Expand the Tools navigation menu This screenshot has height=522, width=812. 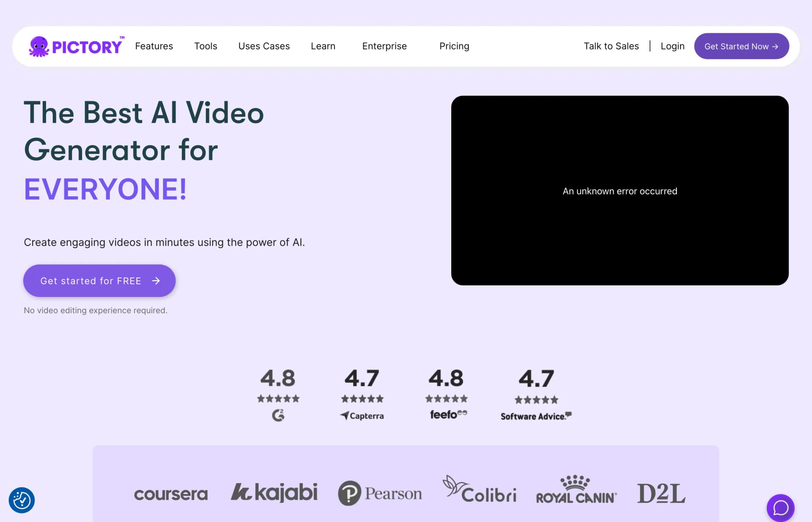pos(206,46)
